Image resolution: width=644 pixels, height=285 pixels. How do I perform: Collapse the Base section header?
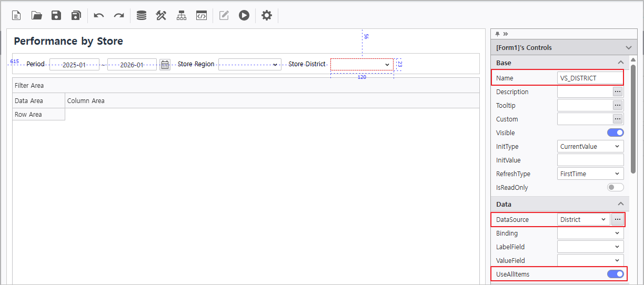click(620, 63)
